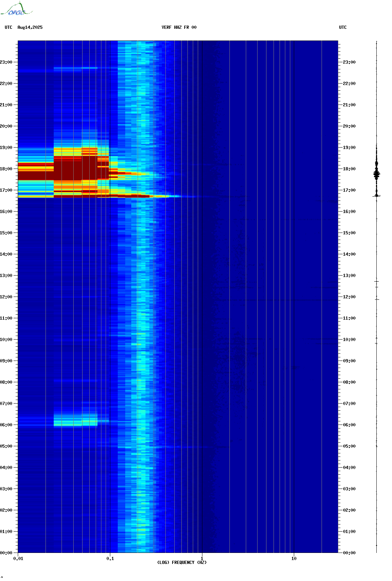Click the left axis '07:00' time label

pos(6,404)
